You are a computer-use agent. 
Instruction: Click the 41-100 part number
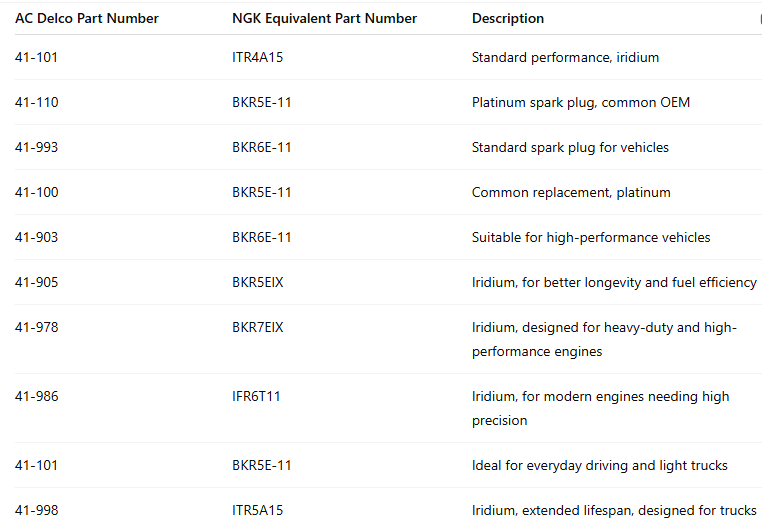[37, 192]
